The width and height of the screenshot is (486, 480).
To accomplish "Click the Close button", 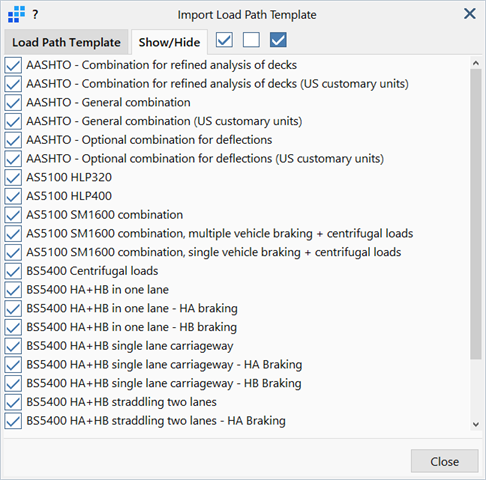I will [445, 461].
